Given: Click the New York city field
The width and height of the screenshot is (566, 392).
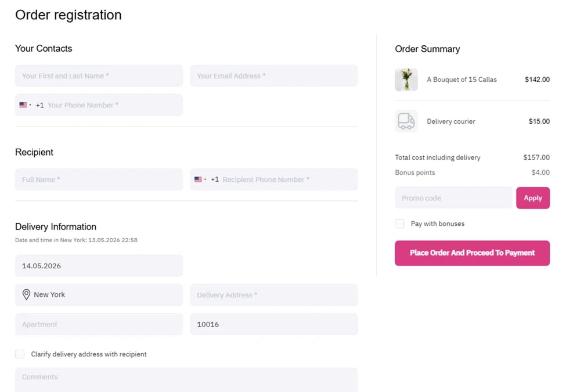Looking at the screenshot, I should tap(99, 295).
